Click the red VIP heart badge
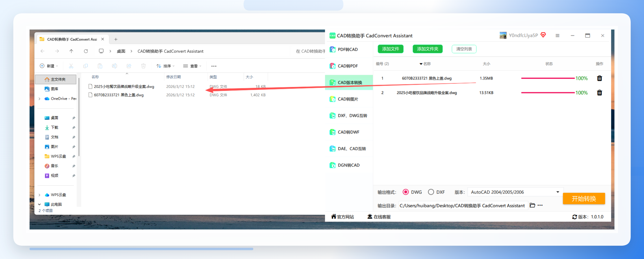 (543, 35)
